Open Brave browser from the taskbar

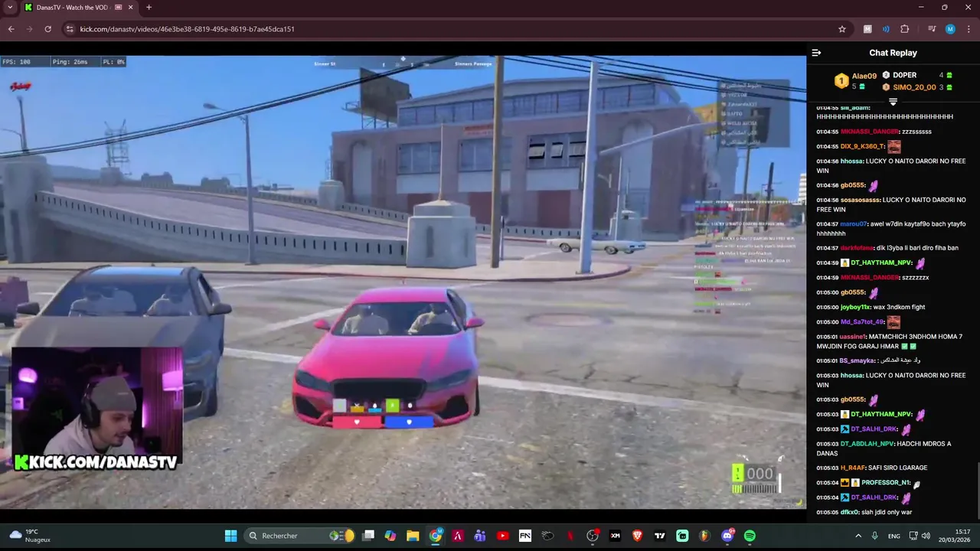click(x=637, y=536)
